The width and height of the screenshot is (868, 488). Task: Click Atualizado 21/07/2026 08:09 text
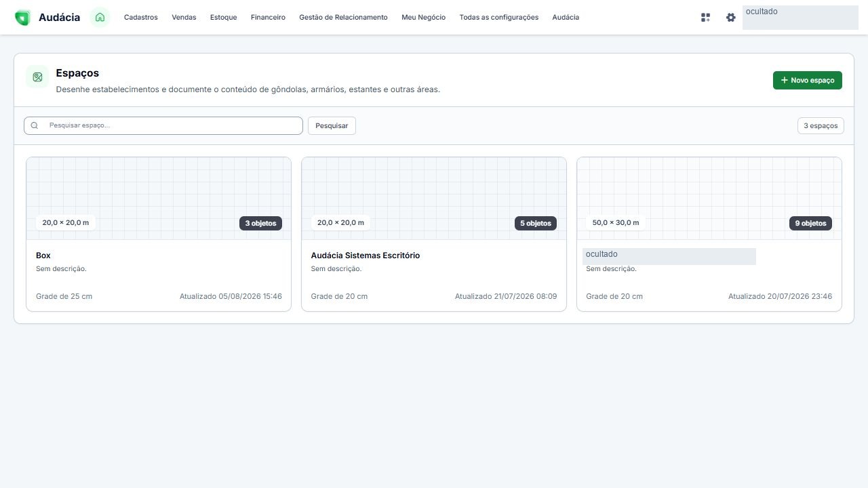tap(506, 296)
